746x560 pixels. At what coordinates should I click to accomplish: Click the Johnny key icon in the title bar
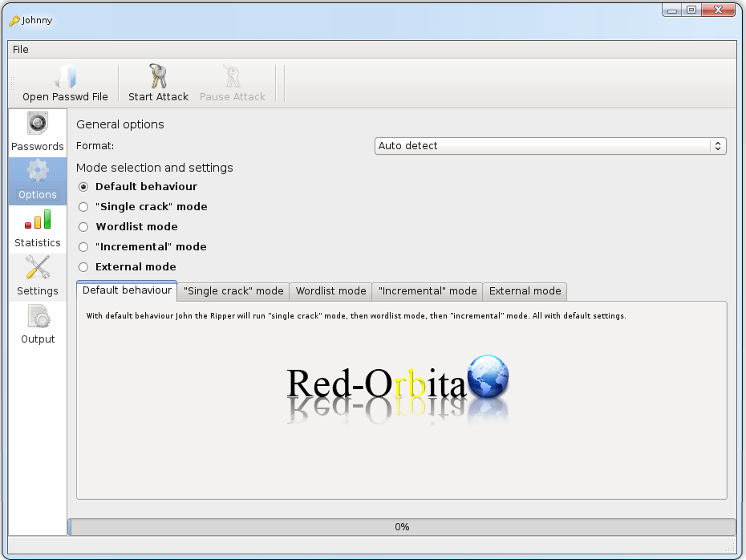pos(14,21)
